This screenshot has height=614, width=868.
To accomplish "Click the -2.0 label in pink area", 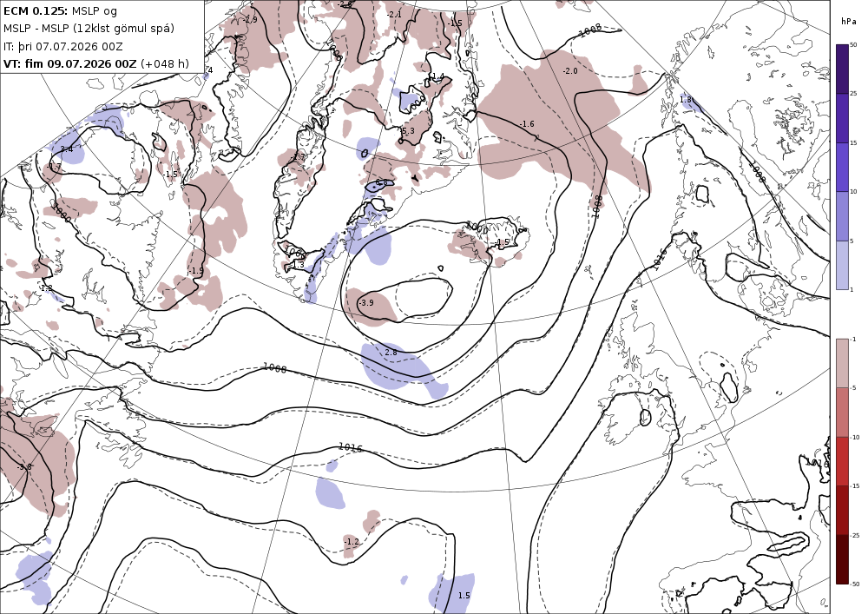I will tap(570, 71).
